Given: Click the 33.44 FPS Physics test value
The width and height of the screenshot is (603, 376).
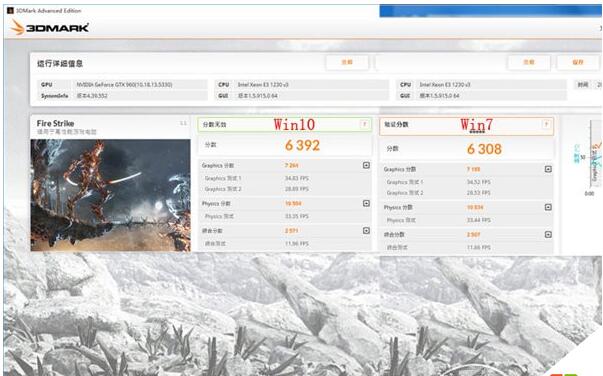Looking at the screenshot, I should click(478, 220).
